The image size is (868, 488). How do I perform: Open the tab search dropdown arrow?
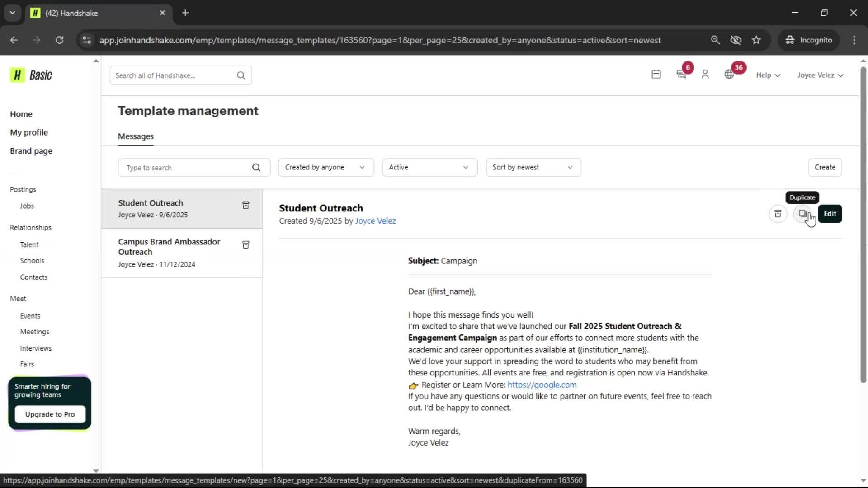13,13
